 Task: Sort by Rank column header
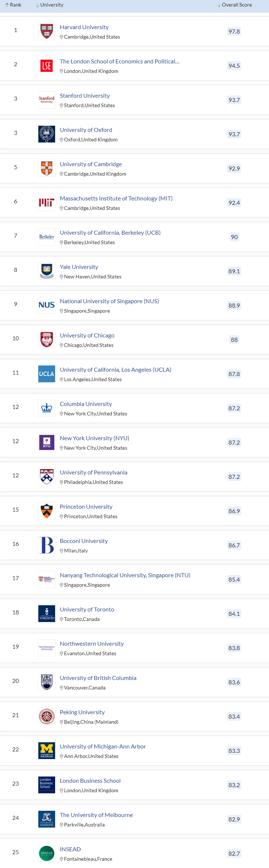click(x=13, y=5)
